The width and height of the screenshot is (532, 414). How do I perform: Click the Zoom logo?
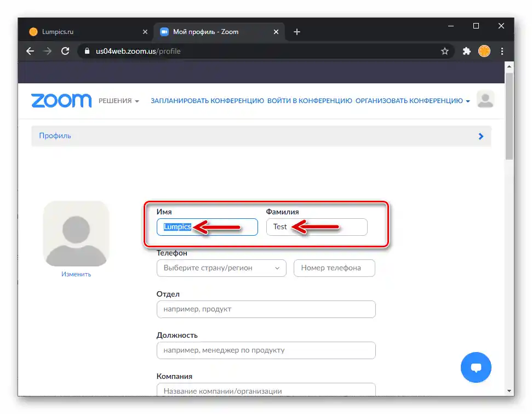tap(61, 101)
